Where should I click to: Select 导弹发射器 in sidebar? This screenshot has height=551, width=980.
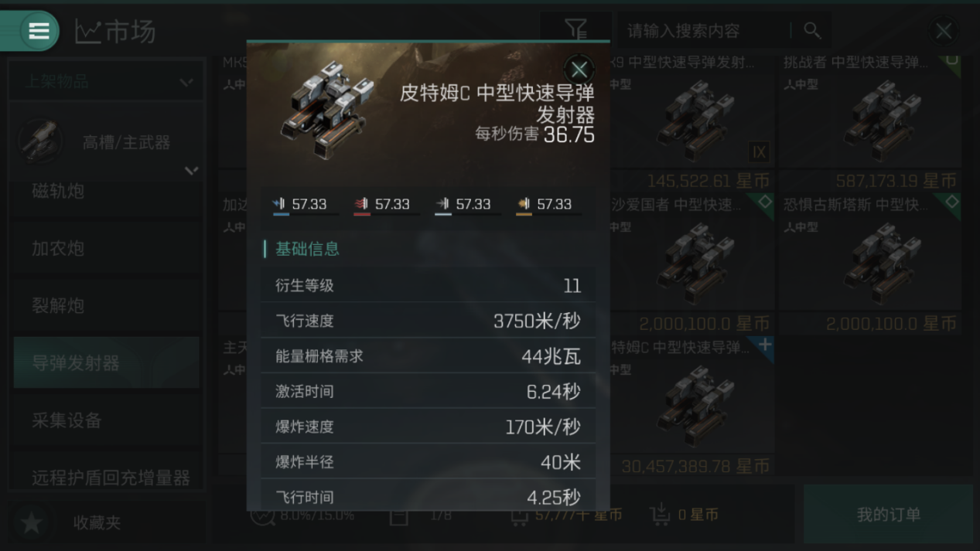coord(107,362)
